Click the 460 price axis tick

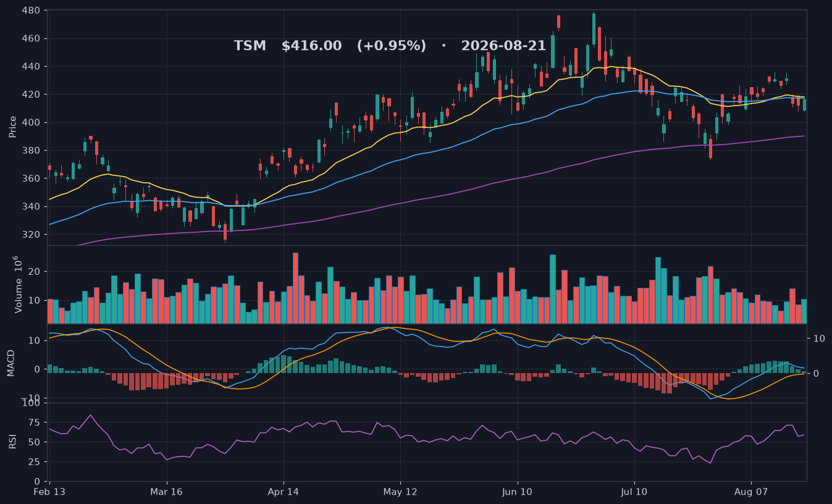coord(32,38)
